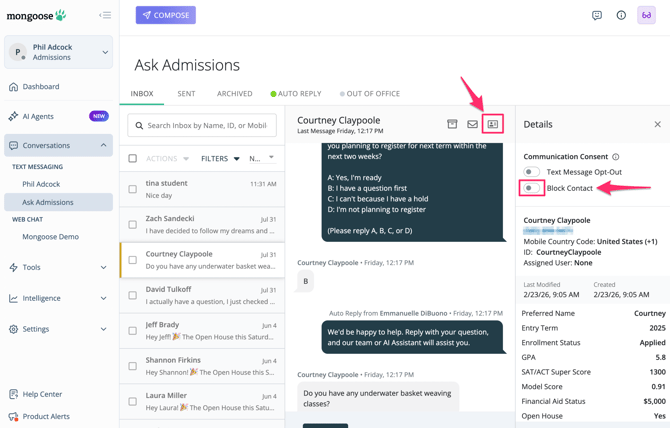Open the Zach Sandecki conversation
670x428 pixels.
pos(202,225)
